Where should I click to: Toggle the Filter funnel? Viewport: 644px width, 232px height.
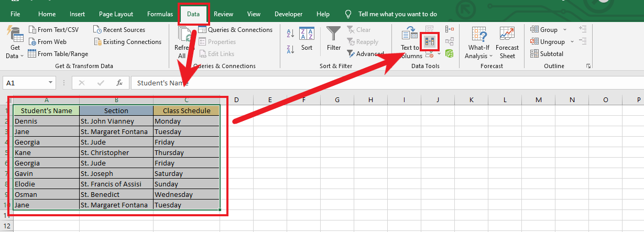pyautogui.click(x=334, y=40)
